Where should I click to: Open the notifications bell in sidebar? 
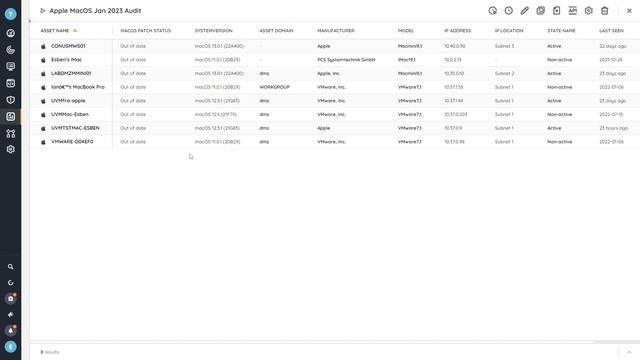click(11, 330)
